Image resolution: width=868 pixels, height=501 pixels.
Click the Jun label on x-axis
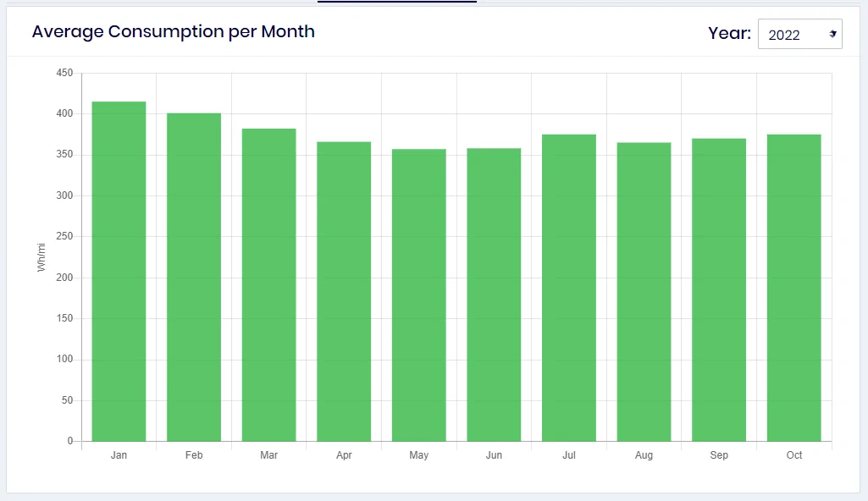pos(494,455)
